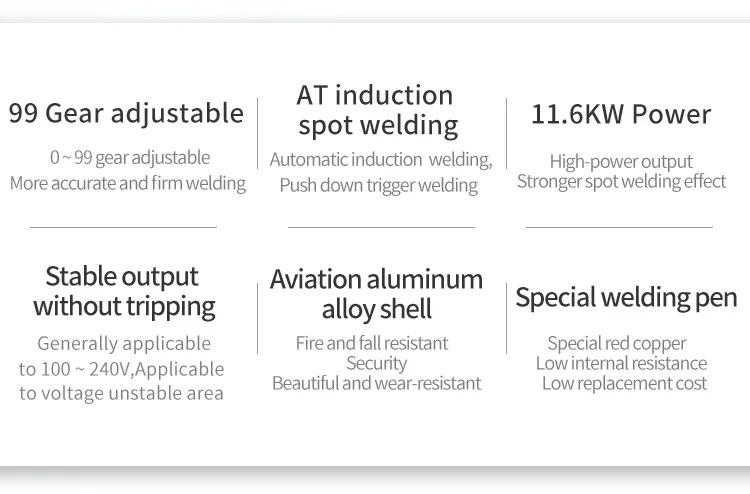Click "Low replacement cost" text
The image size is (750, 494).
point(624,383)
